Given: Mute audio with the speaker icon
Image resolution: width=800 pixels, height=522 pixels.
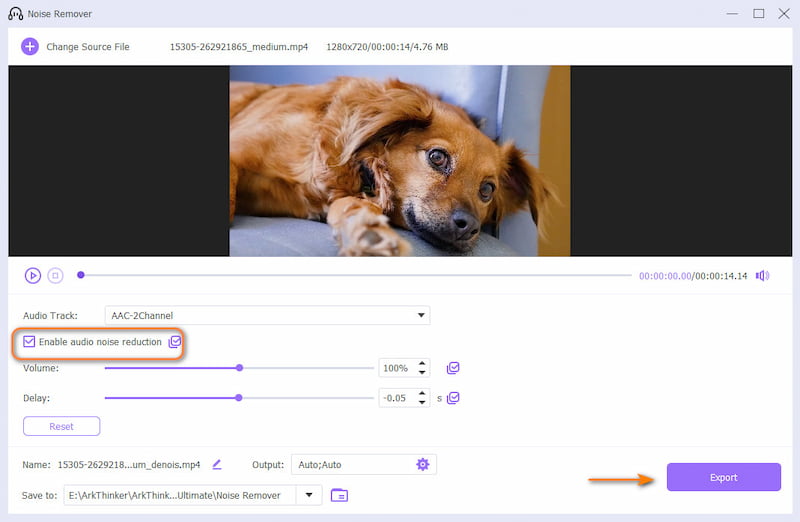Looking at the screenshot, I should tap(762, 276).
